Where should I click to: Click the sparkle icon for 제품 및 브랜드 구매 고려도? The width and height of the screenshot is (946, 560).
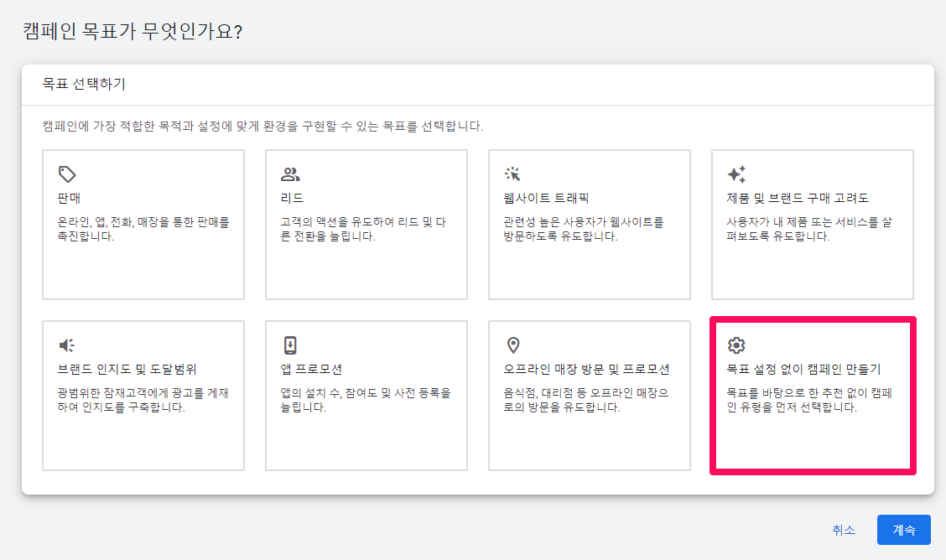tap(736, 174)
